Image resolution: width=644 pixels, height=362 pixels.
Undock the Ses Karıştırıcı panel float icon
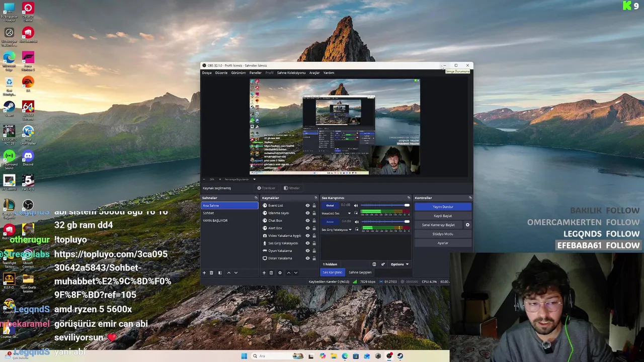click(x=409, y=198)
